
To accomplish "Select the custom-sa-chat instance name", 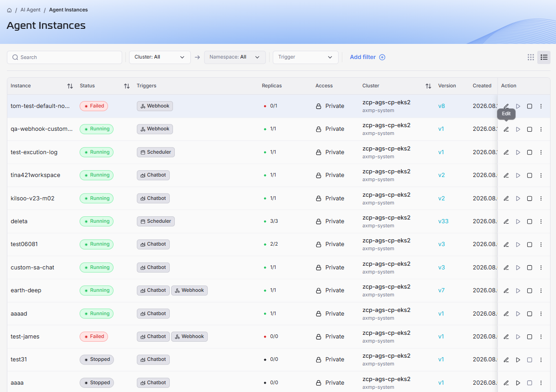I will coord(32,268).
